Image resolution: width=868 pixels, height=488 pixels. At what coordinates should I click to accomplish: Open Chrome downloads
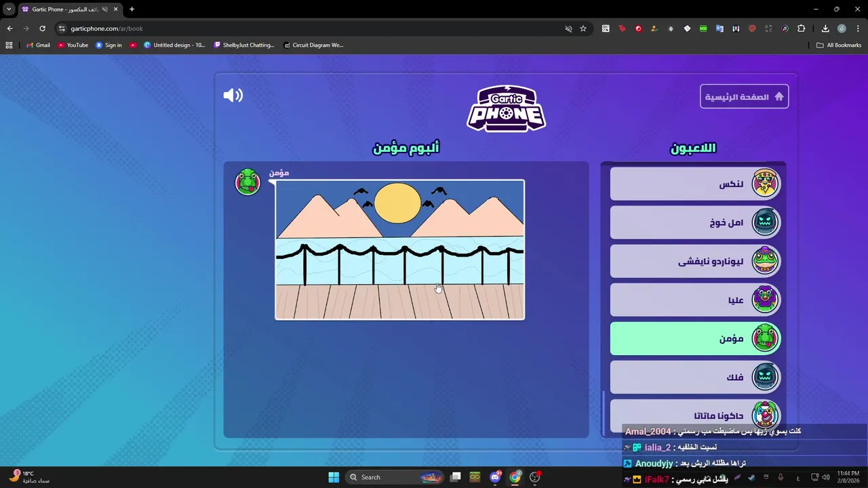point(825,28)
